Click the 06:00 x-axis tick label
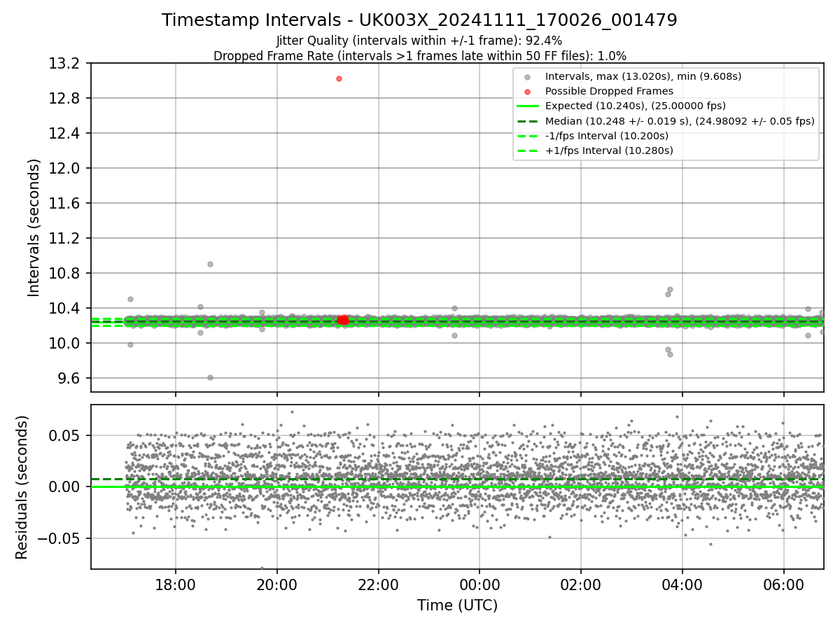Image resolution: width=840 pixels, height=630 pixels. (x=783, y=584)
